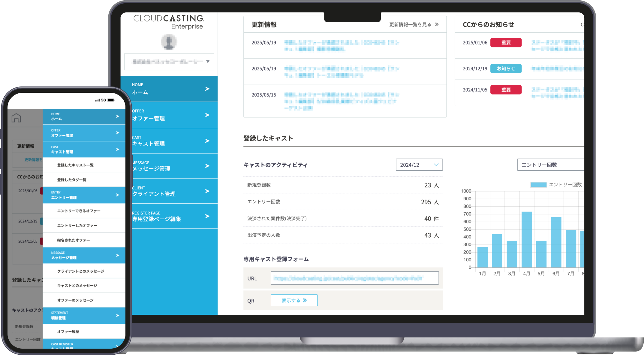Click the home icon on phone screen
644x355 pixels.
[x=16, y=118]
